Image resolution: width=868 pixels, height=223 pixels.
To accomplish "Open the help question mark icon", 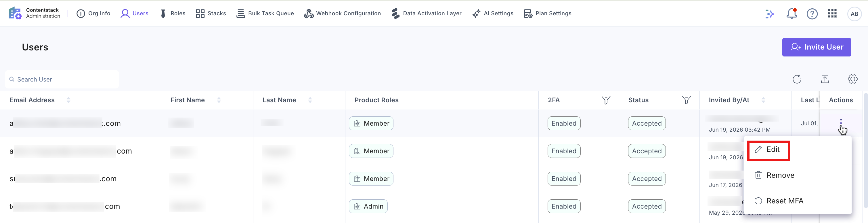I will click(x=812, y=14).
